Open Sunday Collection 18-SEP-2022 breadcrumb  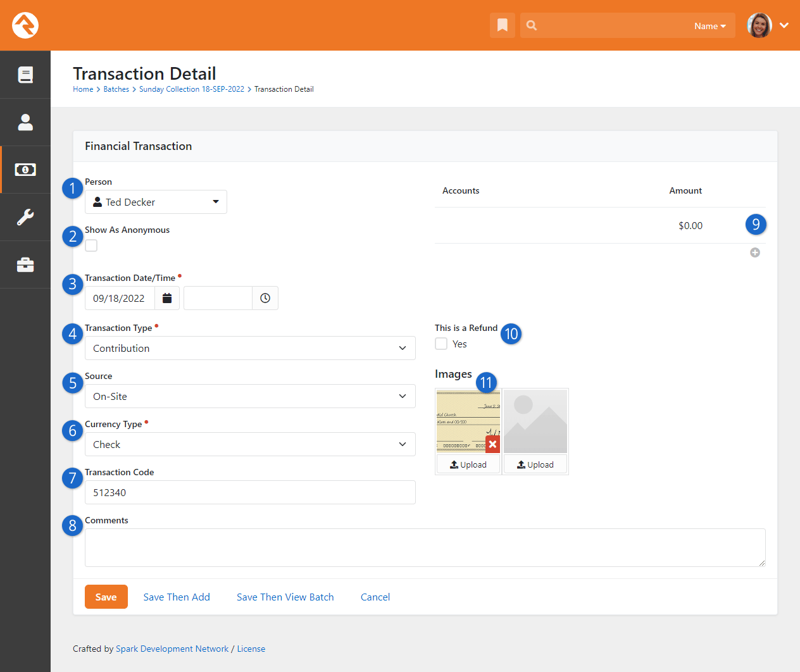tap(192, 89)
